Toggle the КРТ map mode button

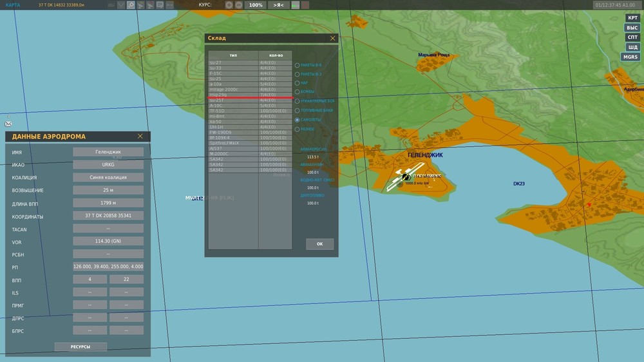(x=632, y=18)
